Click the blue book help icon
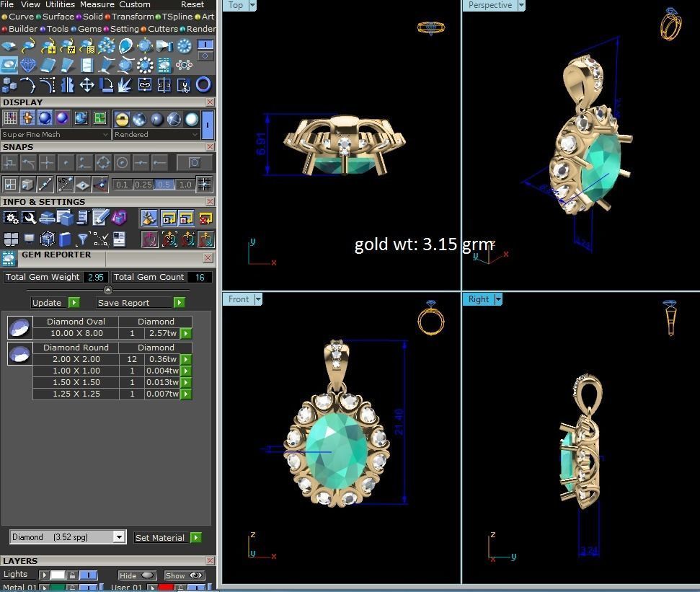The image size is (700, 592). tap(65, 239)
